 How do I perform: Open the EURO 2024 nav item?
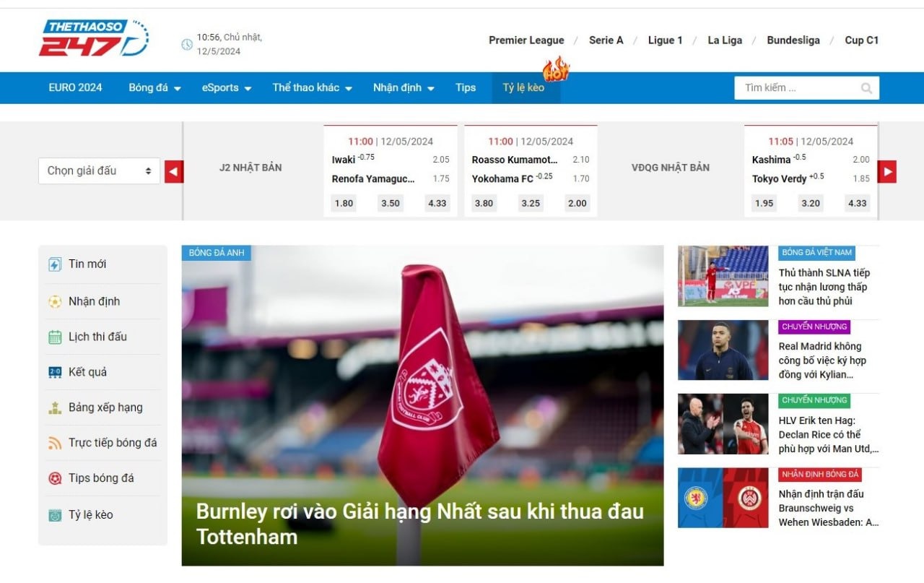76,88
